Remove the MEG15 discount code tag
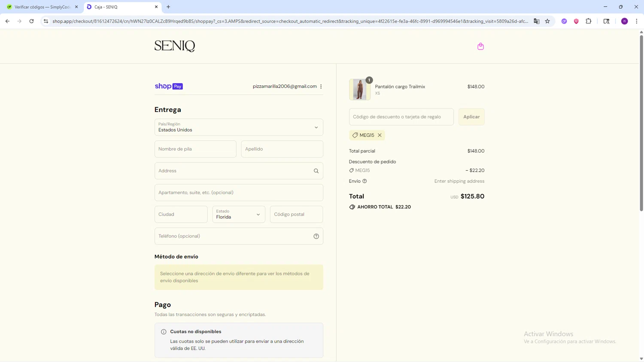This screenshot has width=644, height=362. click(x=380, y=135)
